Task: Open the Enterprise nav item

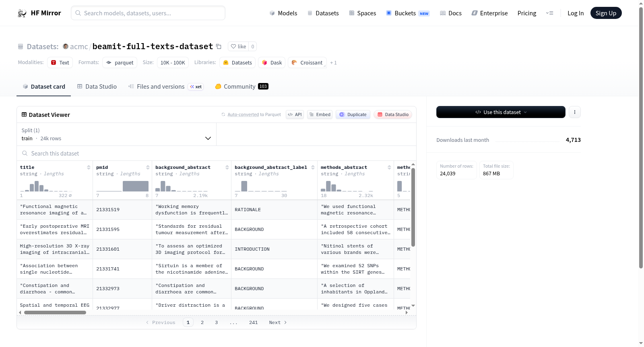Action: pos(489,13)
